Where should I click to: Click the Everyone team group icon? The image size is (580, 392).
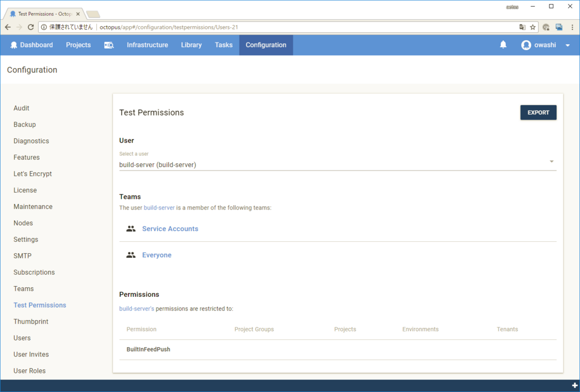pos(131,255)
